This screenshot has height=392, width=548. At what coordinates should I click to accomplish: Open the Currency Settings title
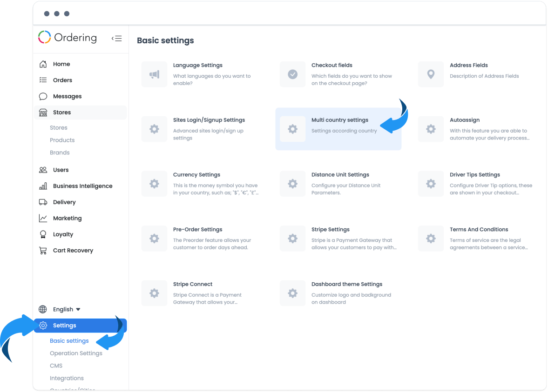click(x=197, y=175)
